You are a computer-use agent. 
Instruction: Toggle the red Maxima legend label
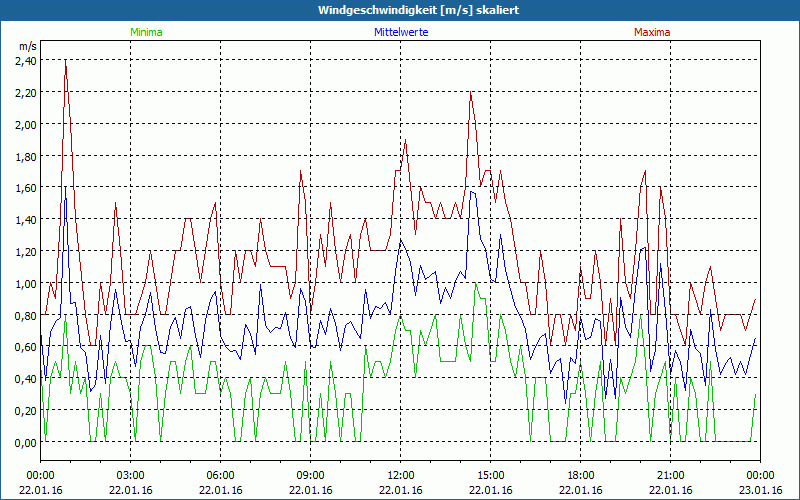click(652, 32)
